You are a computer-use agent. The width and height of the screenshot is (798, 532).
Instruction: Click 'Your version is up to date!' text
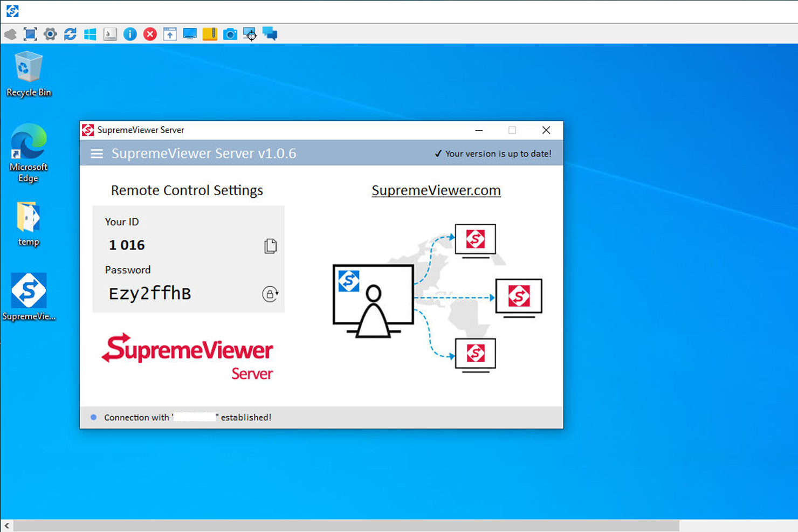498,154
